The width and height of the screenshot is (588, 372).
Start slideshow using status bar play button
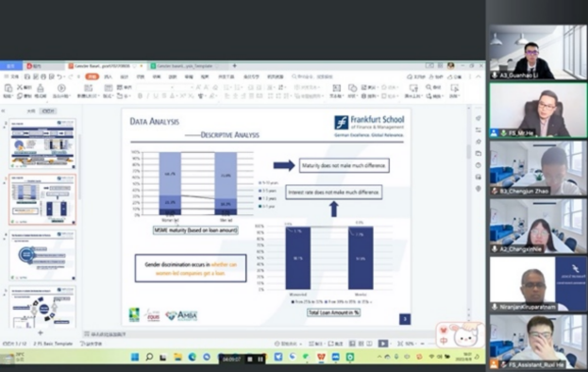(x=383, y=344)
